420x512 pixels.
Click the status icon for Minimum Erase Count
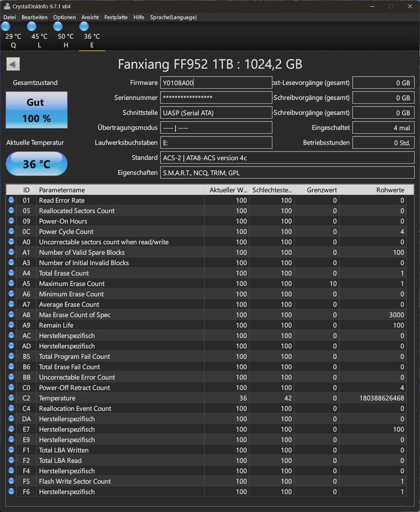[x=11, y=294]
